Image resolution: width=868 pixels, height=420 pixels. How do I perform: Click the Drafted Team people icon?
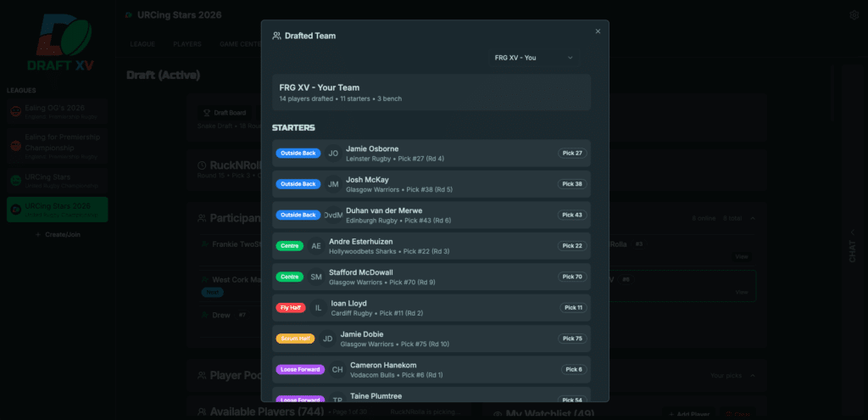coord(276,36)
